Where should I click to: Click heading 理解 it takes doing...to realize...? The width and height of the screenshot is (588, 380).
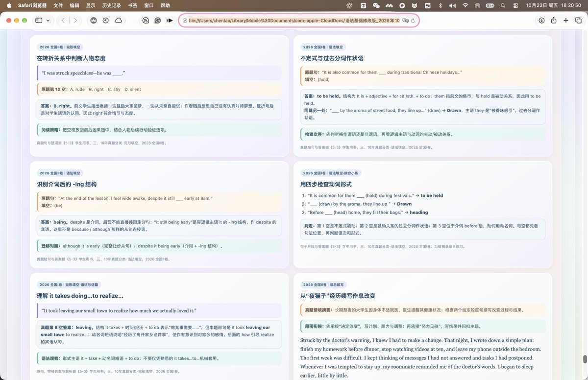click(x=80, y=296)
